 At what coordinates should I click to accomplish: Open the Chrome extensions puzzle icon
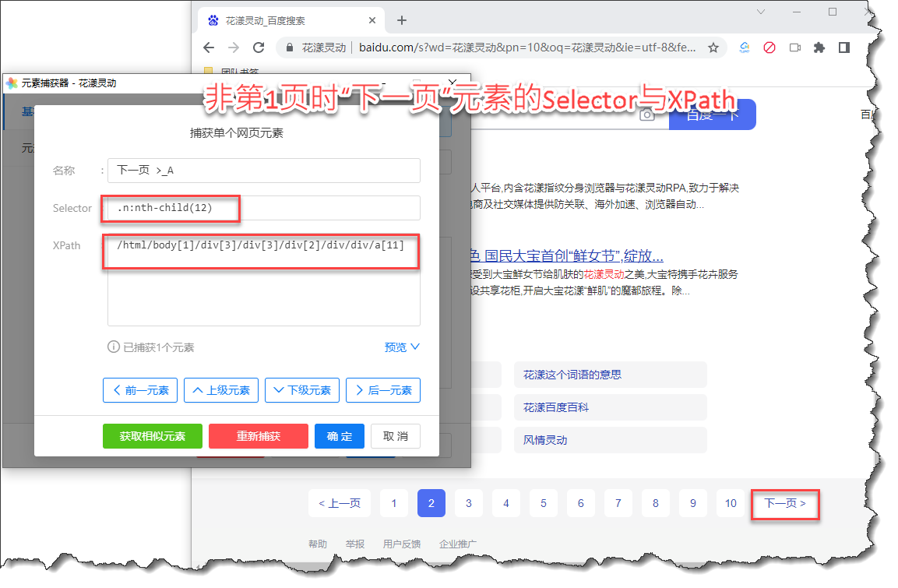coord(819,48)
